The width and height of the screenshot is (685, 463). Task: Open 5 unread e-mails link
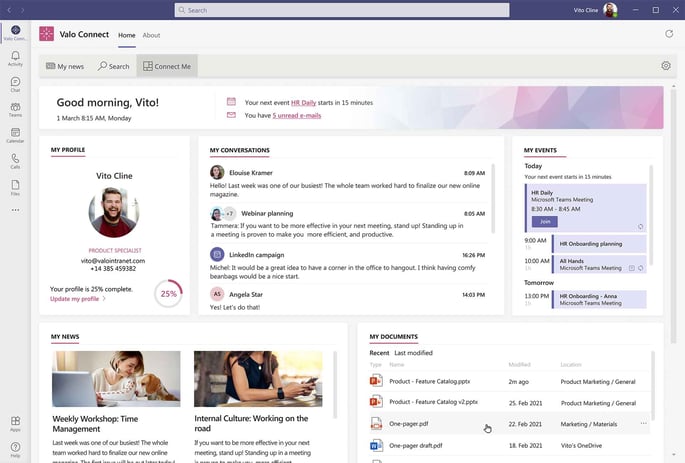click(x=297, y=115)
